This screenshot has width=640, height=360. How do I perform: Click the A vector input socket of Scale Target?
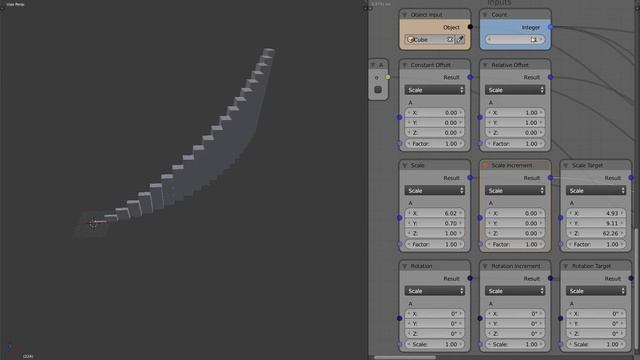560,218
